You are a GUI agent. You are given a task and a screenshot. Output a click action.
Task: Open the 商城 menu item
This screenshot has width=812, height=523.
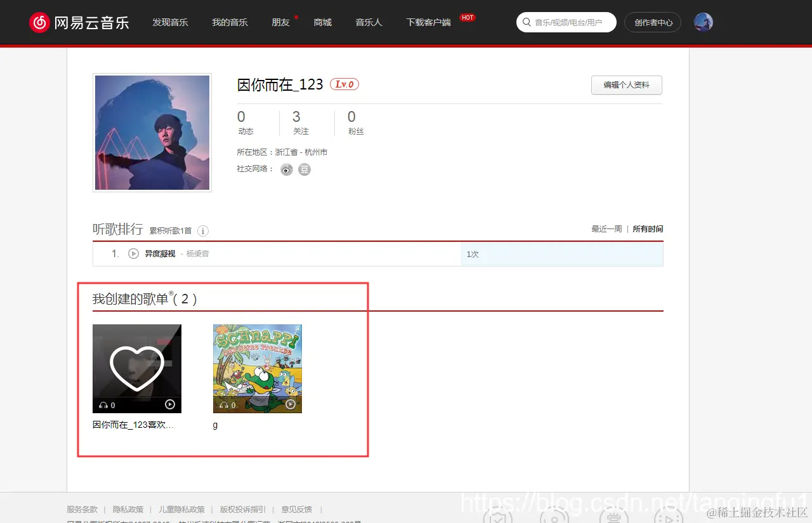[x=322, y=22]
